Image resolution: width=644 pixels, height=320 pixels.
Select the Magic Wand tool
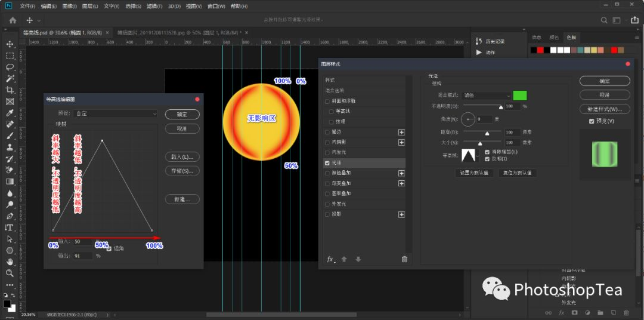[10, 78]
